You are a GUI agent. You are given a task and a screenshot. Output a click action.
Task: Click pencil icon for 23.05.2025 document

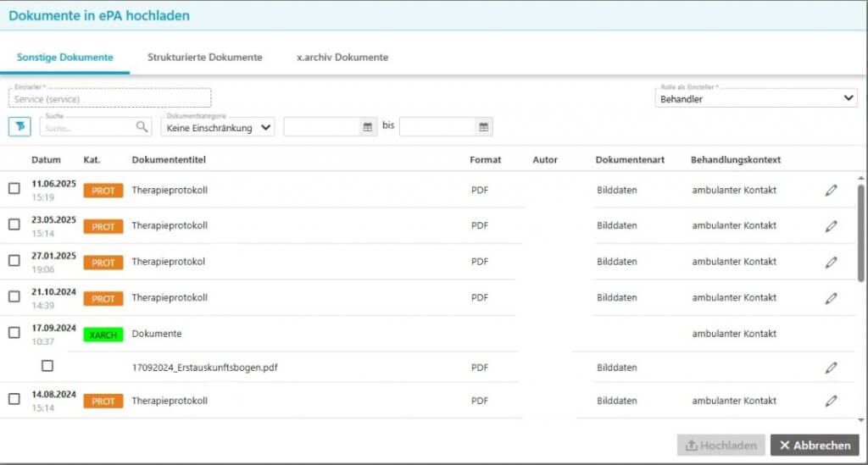pyautogui.click(x=831, y=226)
